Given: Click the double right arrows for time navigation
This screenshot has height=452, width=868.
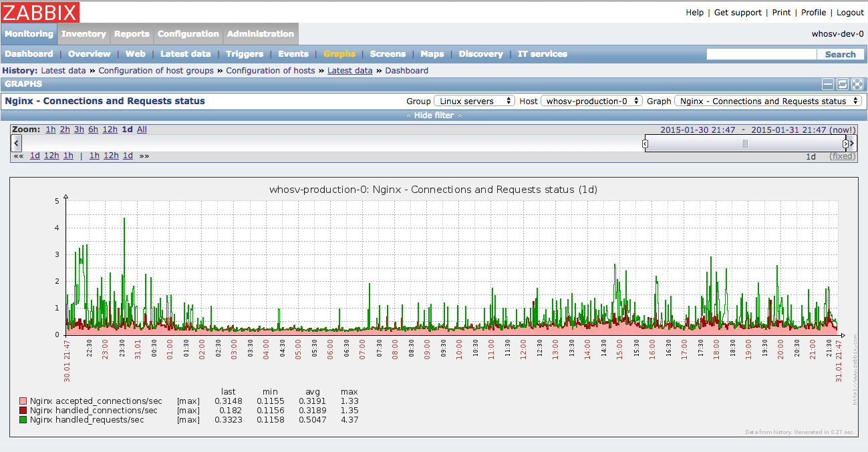Looking at the screenshot, I should pyautogui.click(x=144, y=156).
